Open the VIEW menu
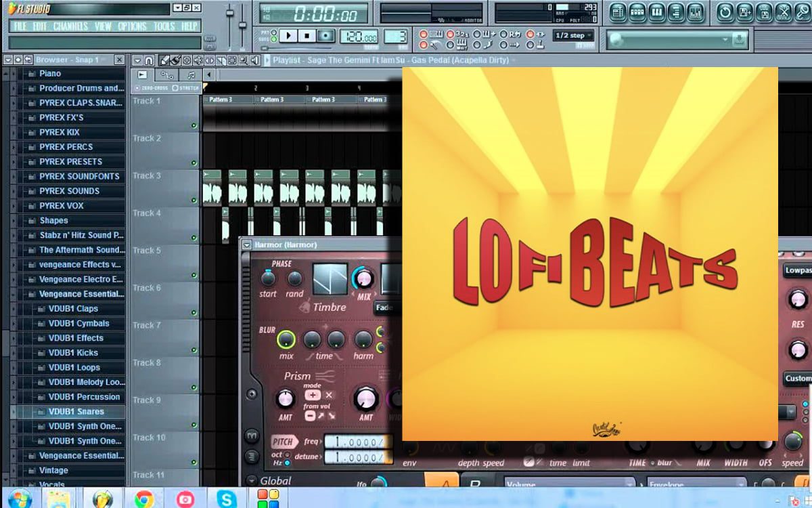This screenshot has height=508, width=812. point(103,26)
